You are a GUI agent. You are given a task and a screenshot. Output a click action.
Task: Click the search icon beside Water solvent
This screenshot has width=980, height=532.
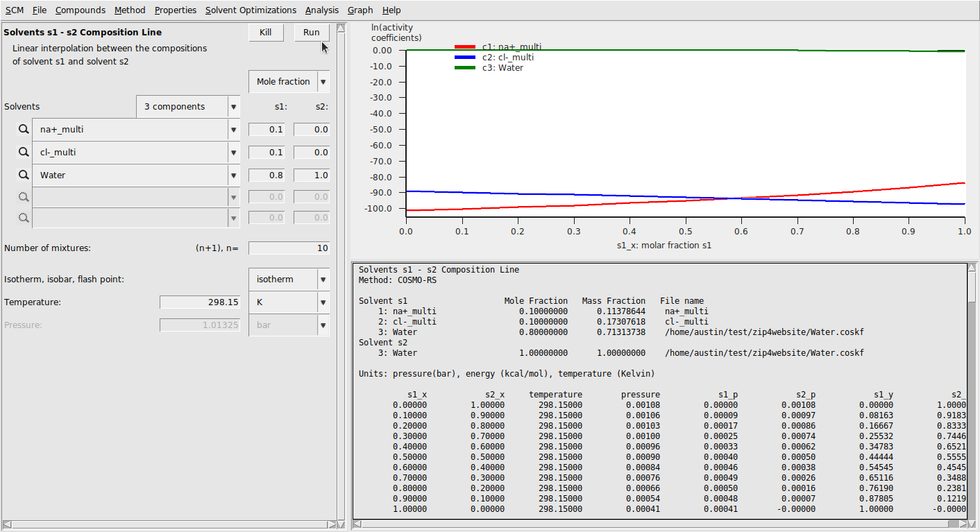[x=24, y=175]
